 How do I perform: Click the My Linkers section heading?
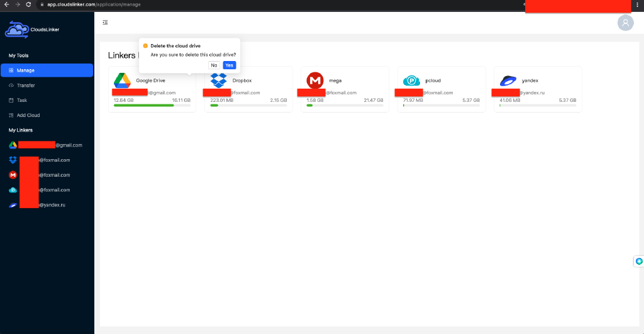(x=21, y=130)
